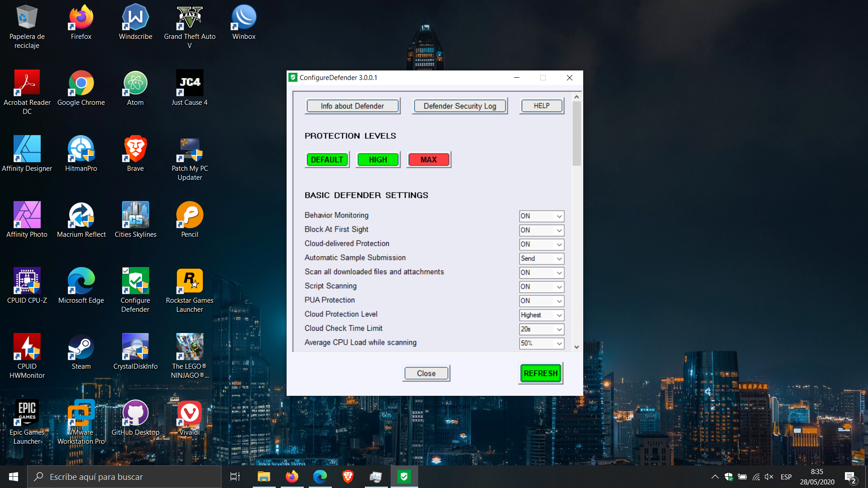This screenshot has width=868, height=488.
Task: Open the CrystalDiskInfo desktop icon
Action: click(x=135, y=347)
